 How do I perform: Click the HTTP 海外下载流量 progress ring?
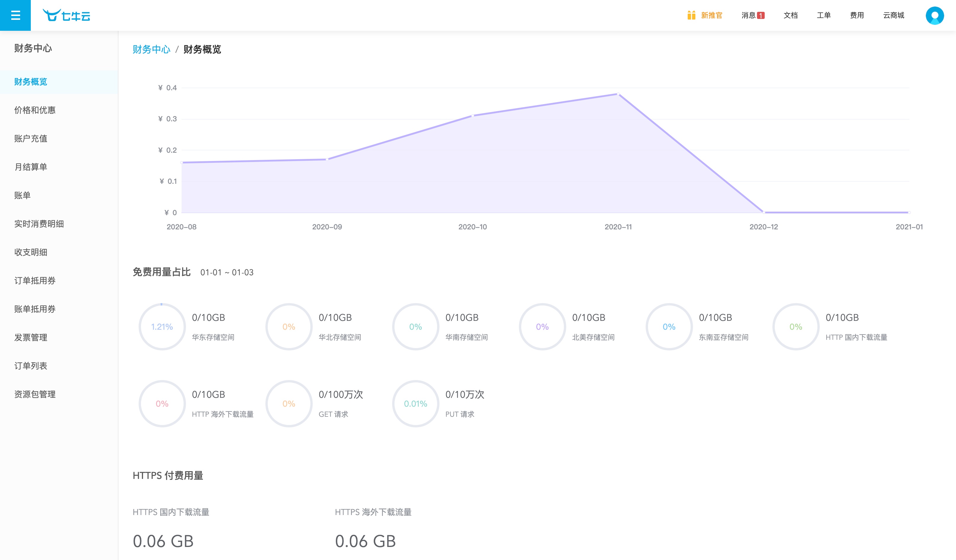pyautogui.click(x=162, y=404)
